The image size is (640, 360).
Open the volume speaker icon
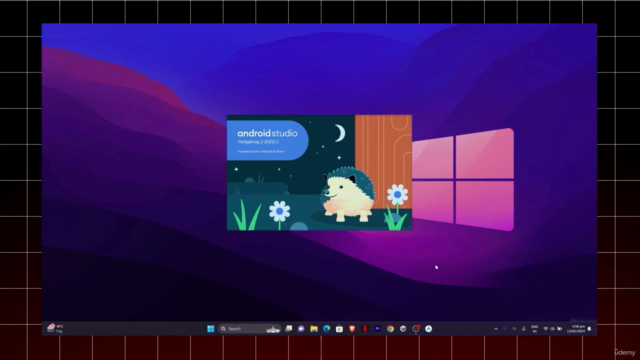(552, 329)
